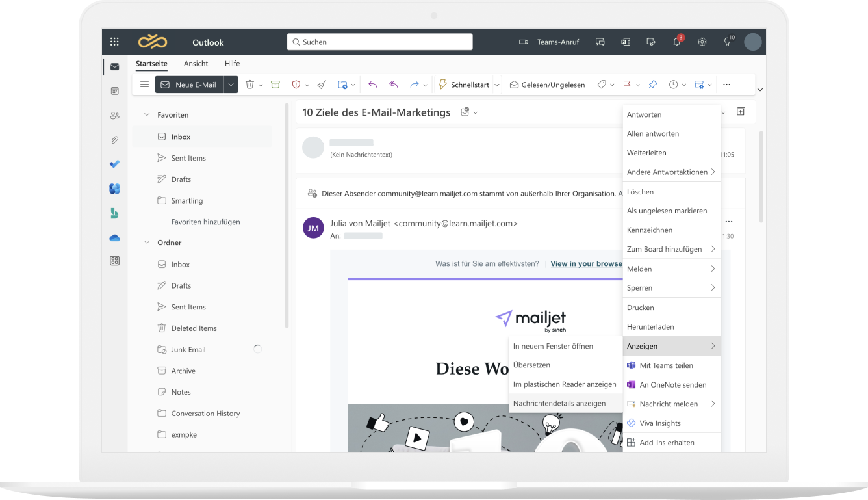
Task: Open Mail in the left rail
Action: click(x=114, y=66)
